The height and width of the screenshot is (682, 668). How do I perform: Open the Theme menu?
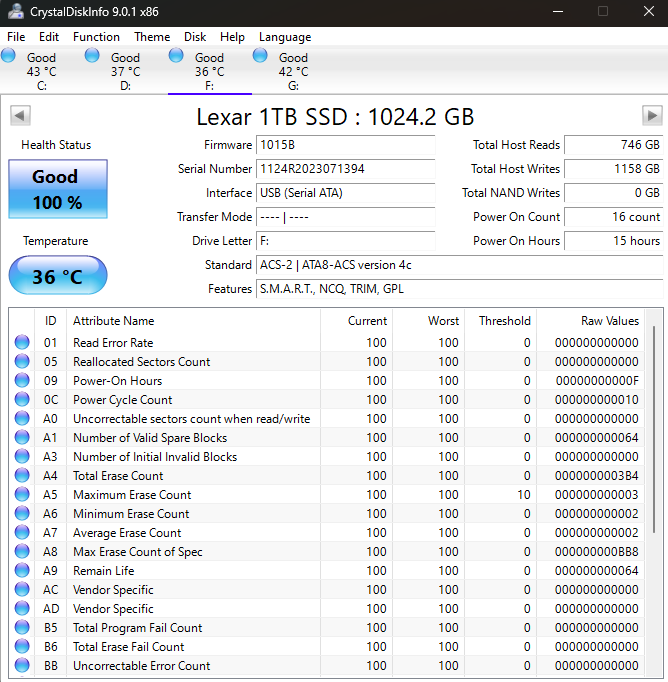click(152, 37)
